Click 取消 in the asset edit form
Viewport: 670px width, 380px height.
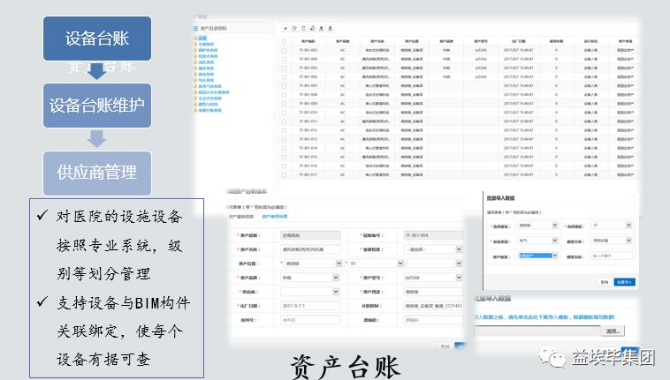pos(445,346)
